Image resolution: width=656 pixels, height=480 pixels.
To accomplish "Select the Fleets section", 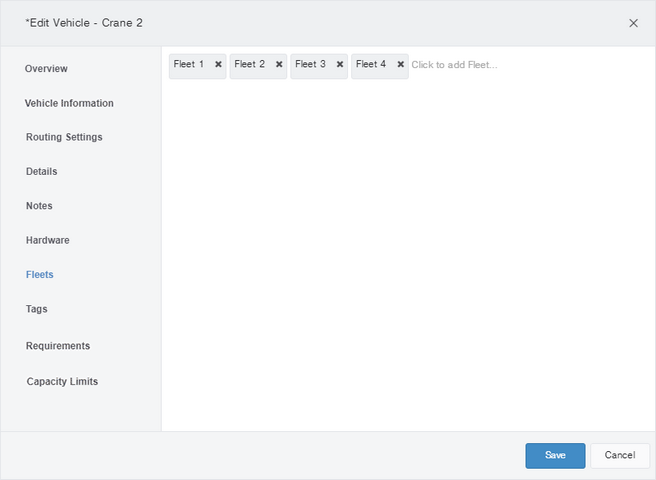I will [40, 275].
